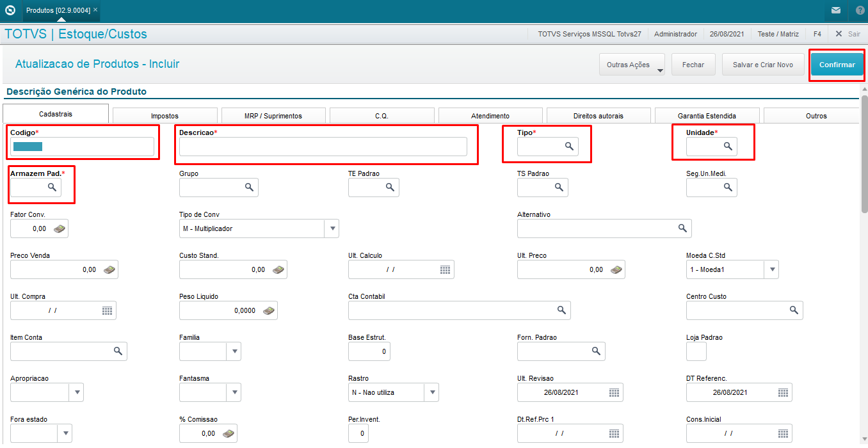
Task: Open the Centro Custo lookup magnifier
Action: pos(794,310)
